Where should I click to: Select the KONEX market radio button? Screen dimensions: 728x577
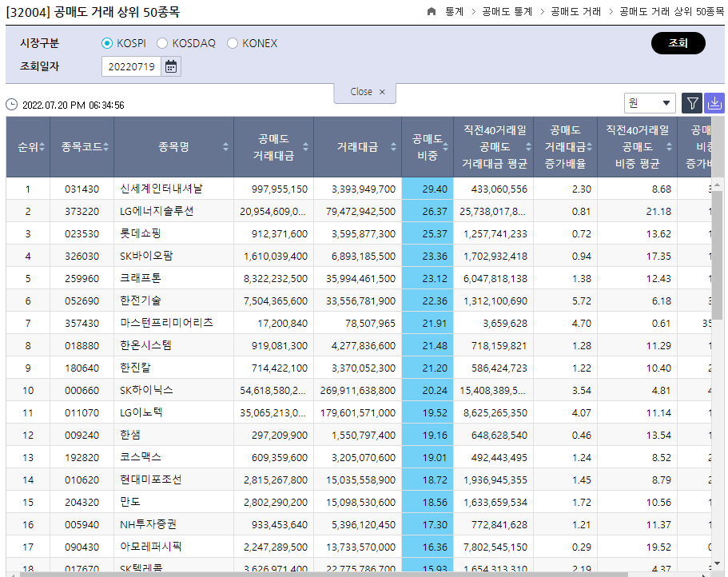(x=232, y=43)
